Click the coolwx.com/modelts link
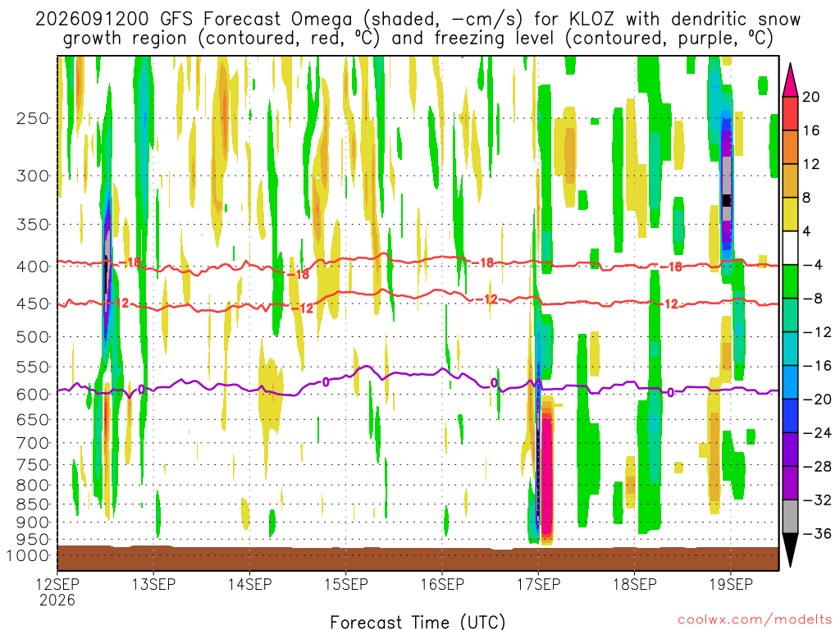The image size is (840, 630). (x=755, y=620)
